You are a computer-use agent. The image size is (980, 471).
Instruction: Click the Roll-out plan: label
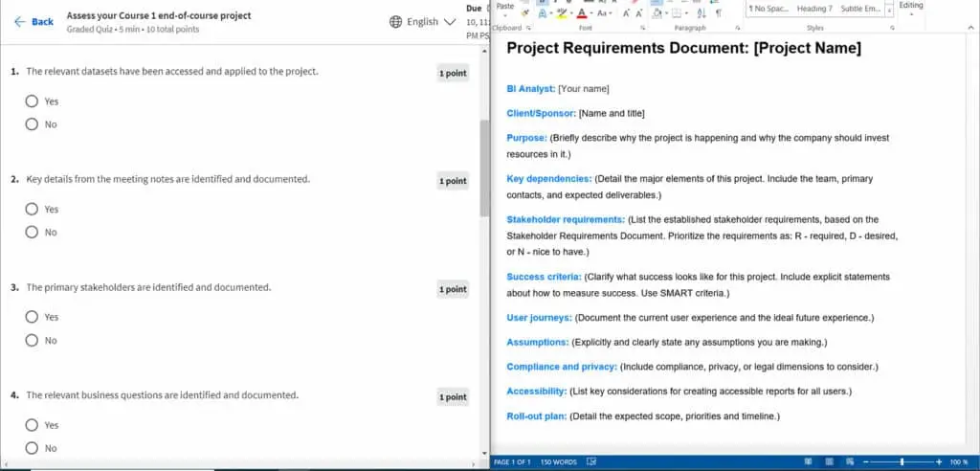(x=536, y=416)
